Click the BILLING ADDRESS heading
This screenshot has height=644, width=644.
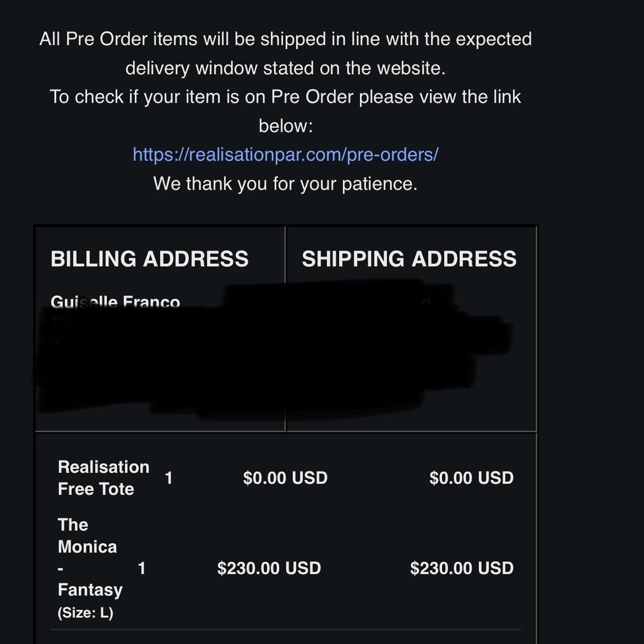(x=149, y=259)
